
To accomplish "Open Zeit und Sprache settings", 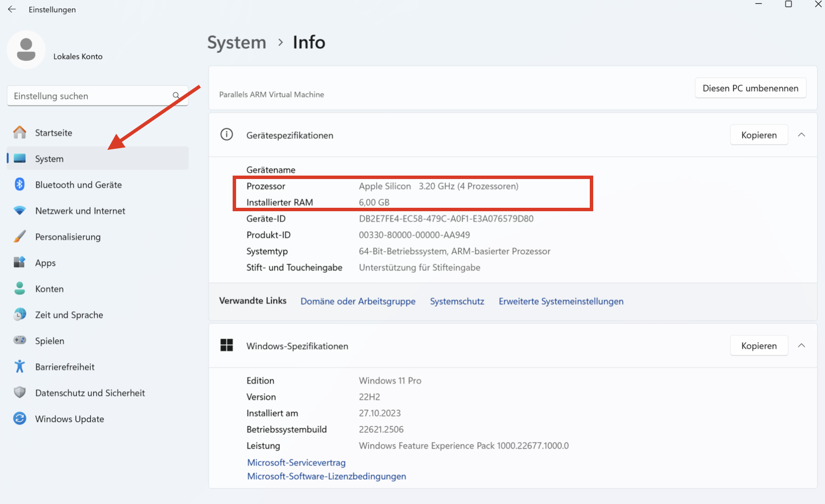I will [x=97, y=315].
